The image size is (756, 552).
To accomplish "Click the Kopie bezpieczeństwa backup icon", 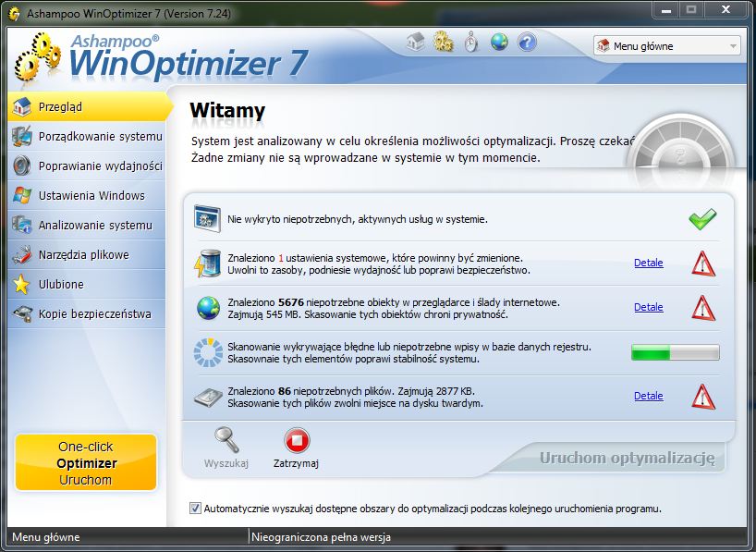I will tap(21, 313).
